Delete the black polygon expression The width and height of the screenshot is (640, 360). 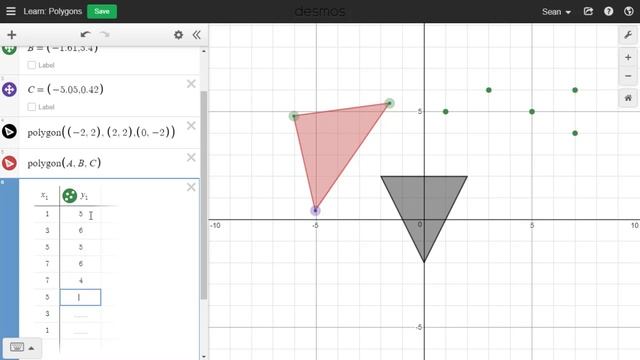point(191,126)
